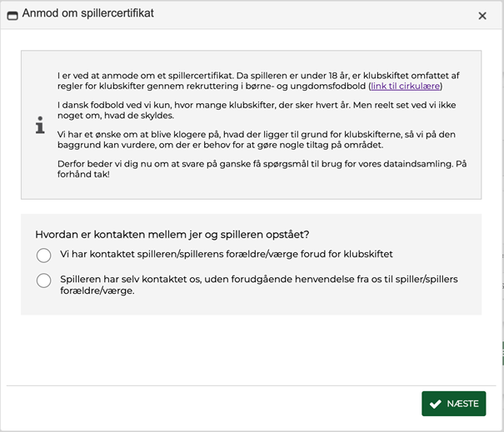Image resolution: width=504 pixels, height=432 pixels.
Task: Click label text 'uden forudgående henvendelse fra os'
Action: (307, 279)
